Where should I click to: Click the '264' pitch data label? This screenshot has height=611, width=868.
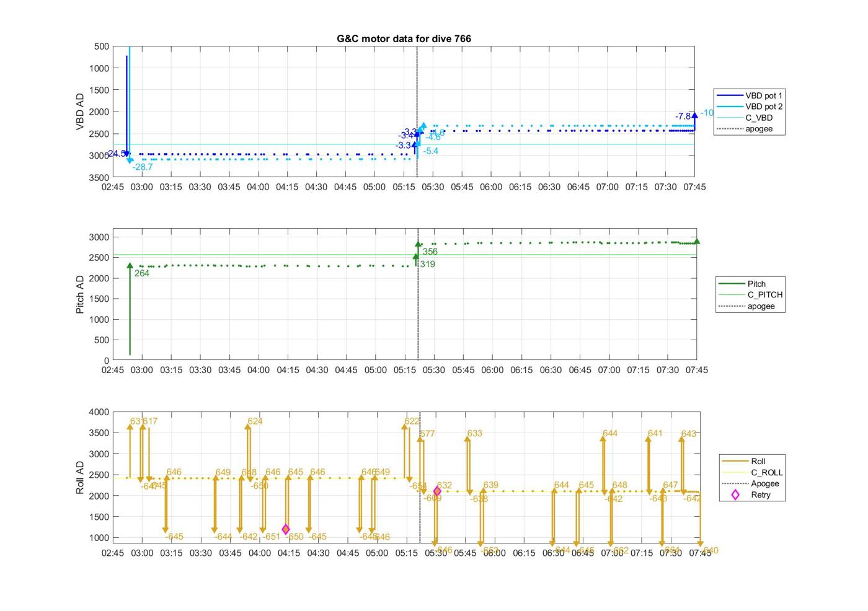click(x=142, y=273)
